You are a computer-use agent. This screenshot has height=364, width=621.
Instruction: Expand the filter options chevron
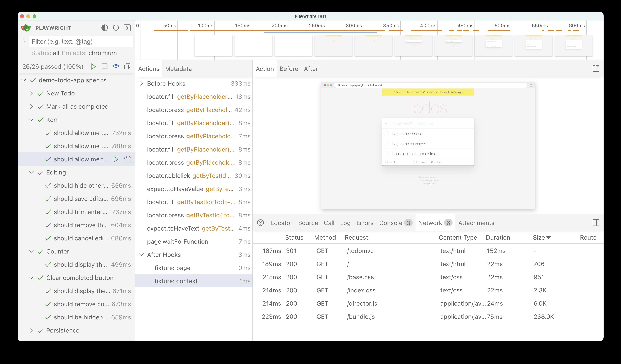(24, 41)
